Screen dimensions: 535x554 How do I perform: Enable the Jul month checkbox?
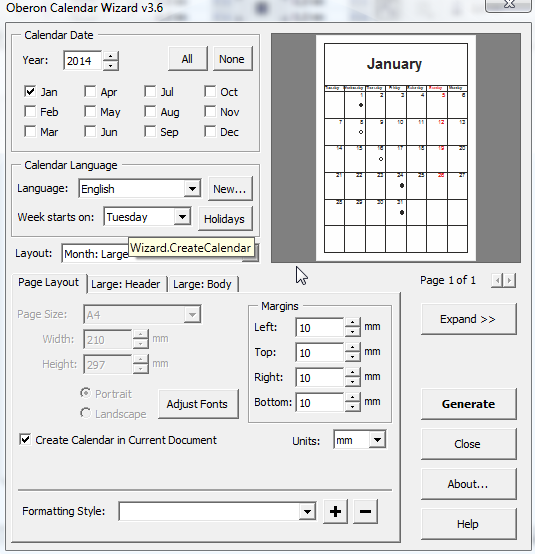[150, 92]
